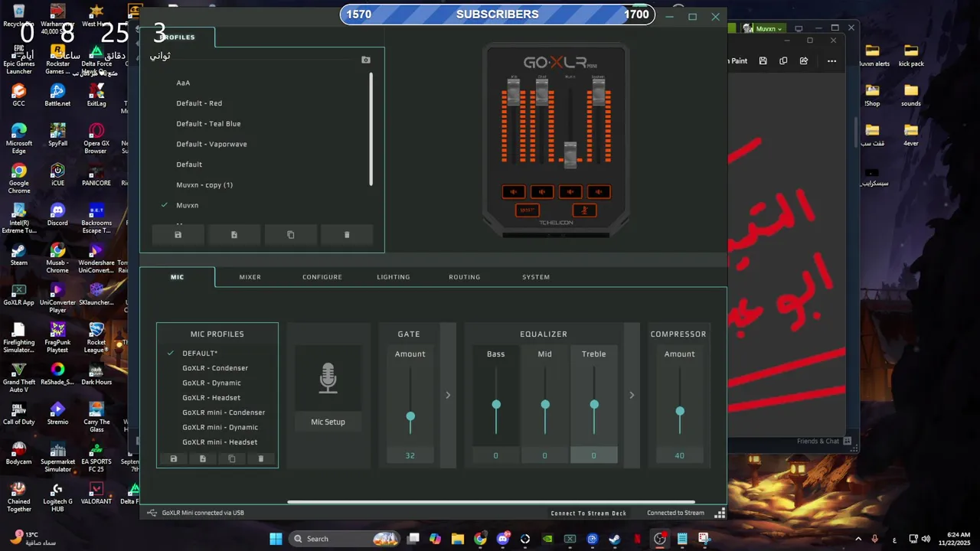Expand the Equalizer advanced settings arrow

[x=632, y=395]
